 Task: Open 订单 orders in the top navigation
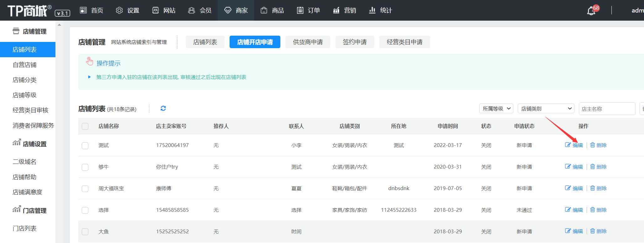point(309,10)
